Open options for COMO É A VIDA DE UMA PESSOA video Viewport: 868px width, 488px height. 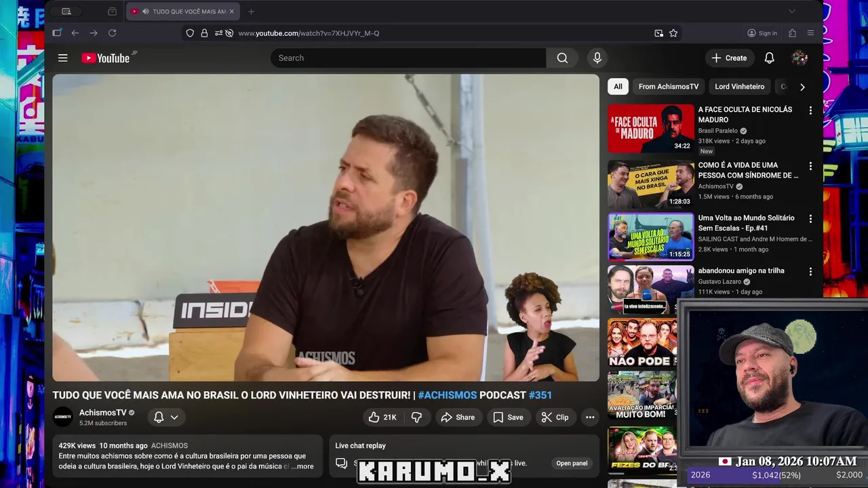coord(810,166)
